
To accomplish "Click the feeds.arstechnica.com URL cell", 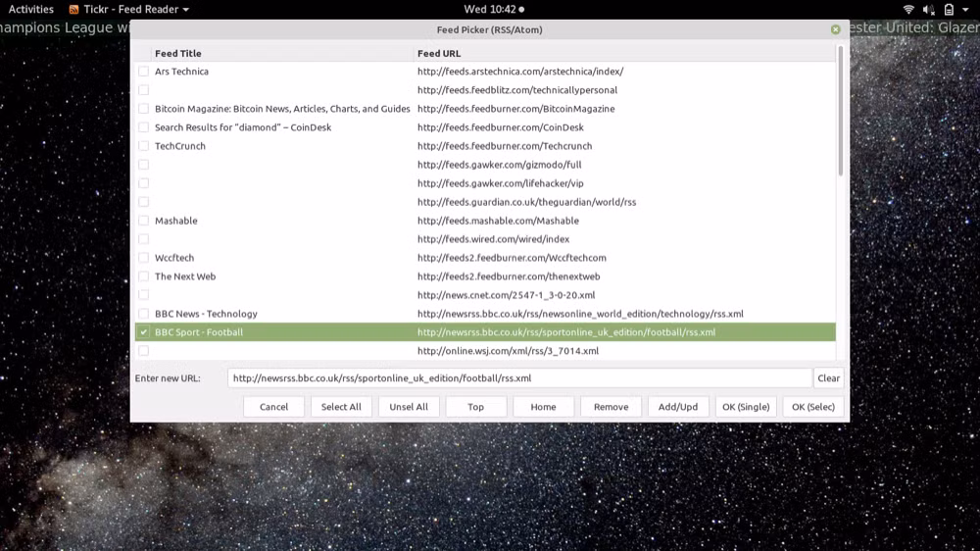I will (520, 72).
